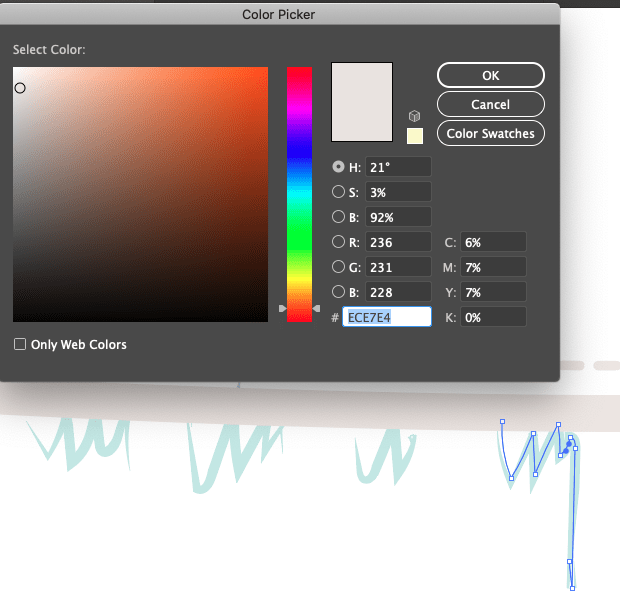The height and width of the screenshot is (610, 620).
Task: Enable the Only Web Colors checkbox
Action: [x=20, y=344]
